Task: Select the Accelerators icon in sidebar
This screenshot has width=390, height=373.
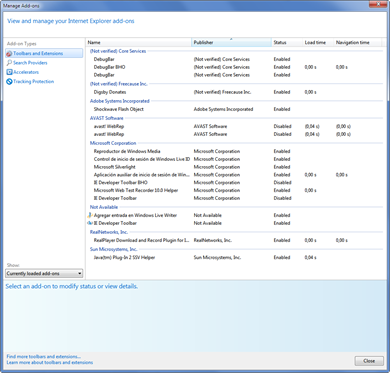Action: [x=9, y=72]
